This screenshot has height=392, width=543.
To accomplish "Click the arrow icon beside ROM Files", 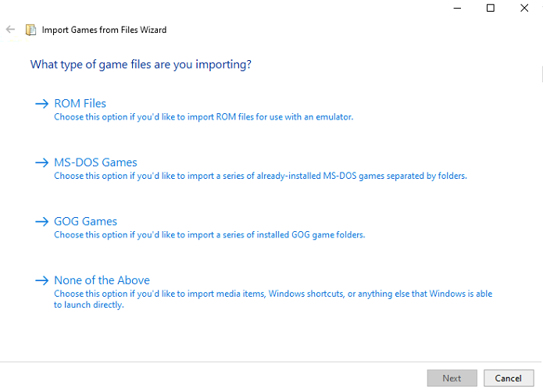I will (x=42, y=103).
